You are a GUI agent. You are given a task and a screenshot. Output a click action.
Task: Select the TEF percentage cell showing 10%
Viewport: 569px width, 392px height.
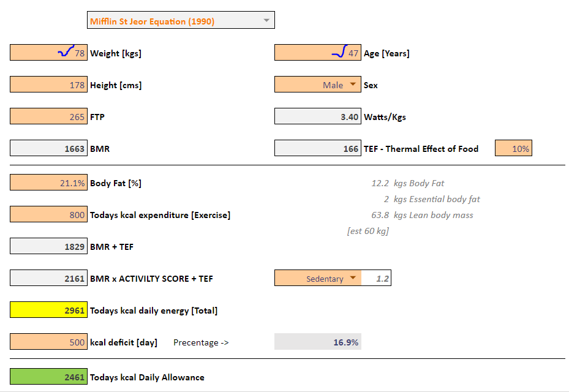click(513, 149)
